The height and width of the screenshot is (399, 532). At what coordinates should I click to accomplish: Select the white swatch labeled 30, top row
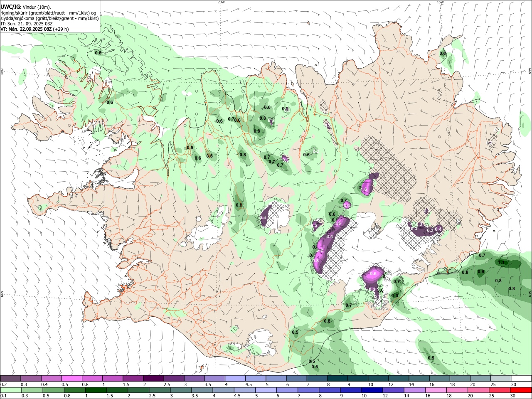[x=521, y=378]
